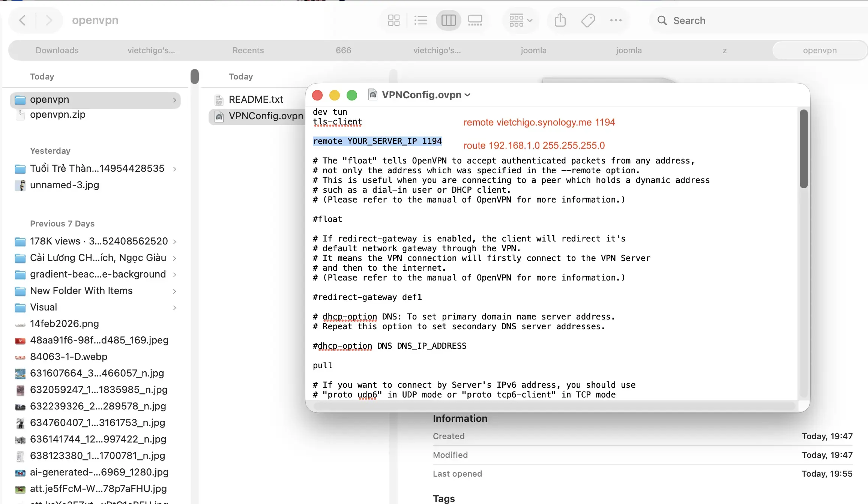
Task: Switch to the Recents tab
Action: tap(248, 50)
